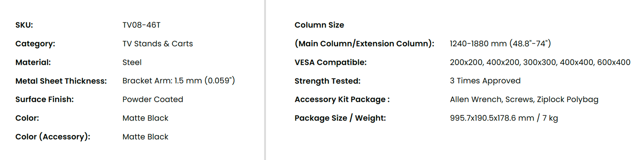Select the VESA sizes list text

540,62
